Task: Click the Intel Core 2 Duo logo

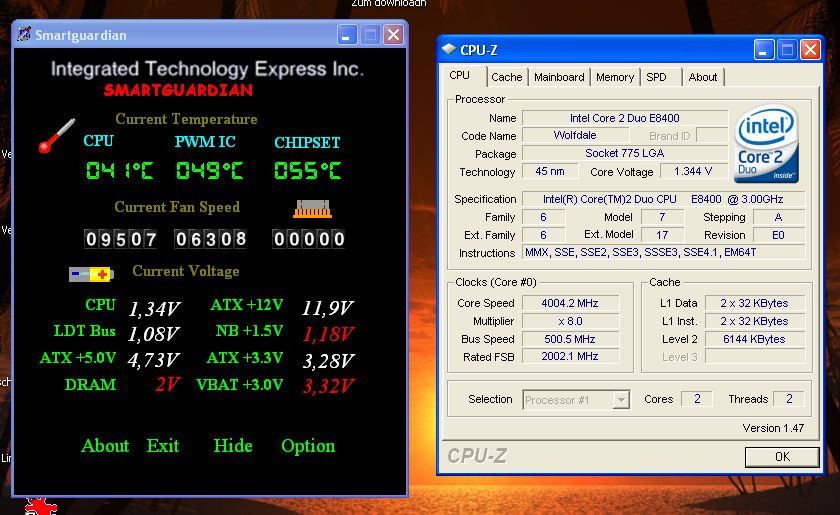Action: coord(766,144)
